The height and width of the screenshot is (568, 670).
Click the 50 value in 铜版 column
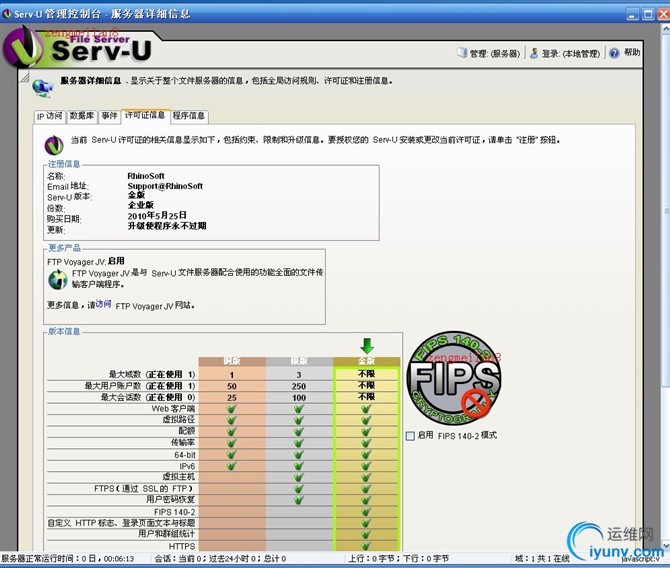(232, 386)
